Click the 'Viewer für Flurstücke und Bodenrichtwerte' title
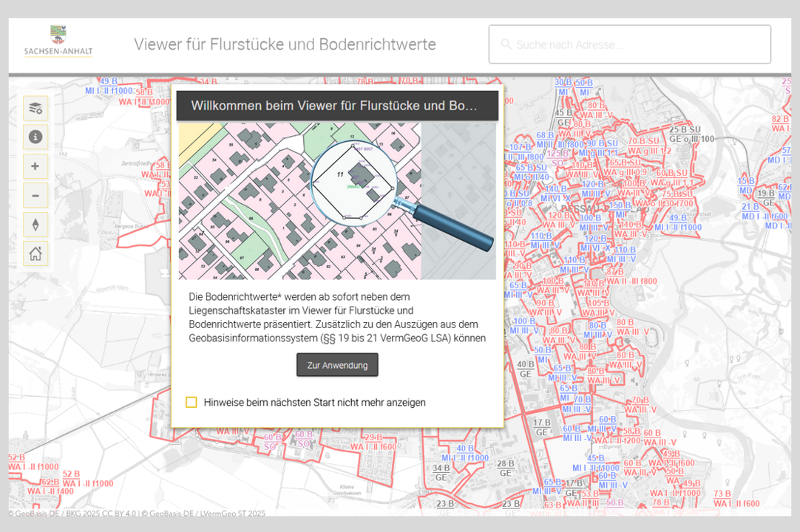Screen dimensions: 800x532 [x=285, y=44]
